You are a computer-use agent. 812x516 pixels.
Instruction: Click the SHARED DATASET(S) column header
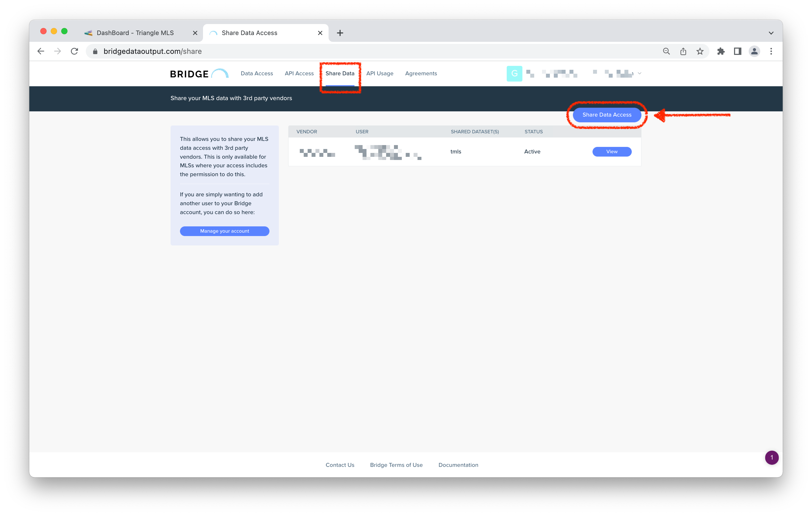(475, 131)
